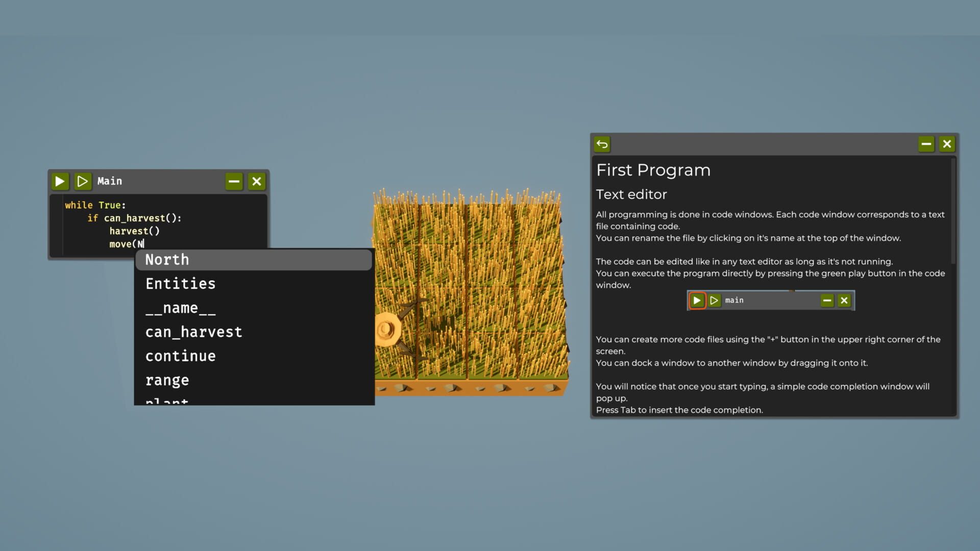Click the minimize icon of the embedded main example
Image resolution: width=980 pixels, height=551 pixels.
click(x=827, y=300)
